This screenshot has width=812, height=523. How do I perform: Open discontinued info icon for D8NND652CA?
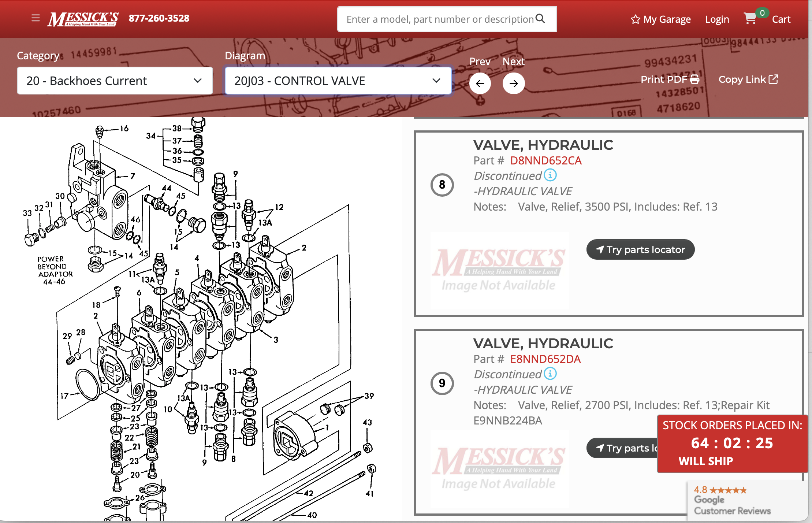click(x=550, y=175)
